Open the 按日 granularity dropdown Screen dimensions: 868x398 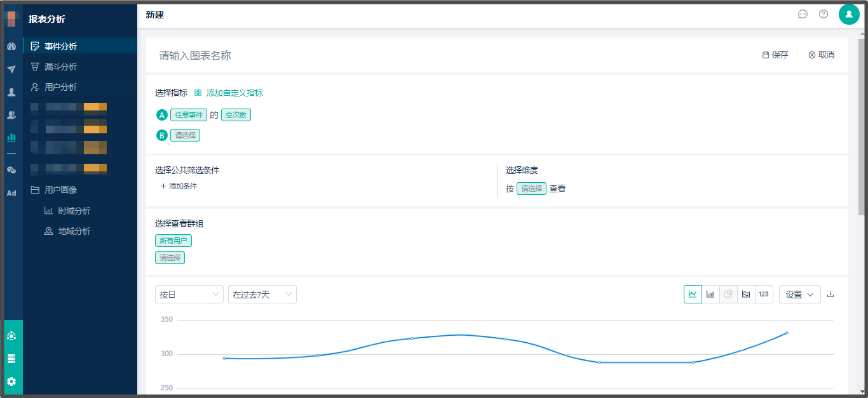click(x=189, y=294)
